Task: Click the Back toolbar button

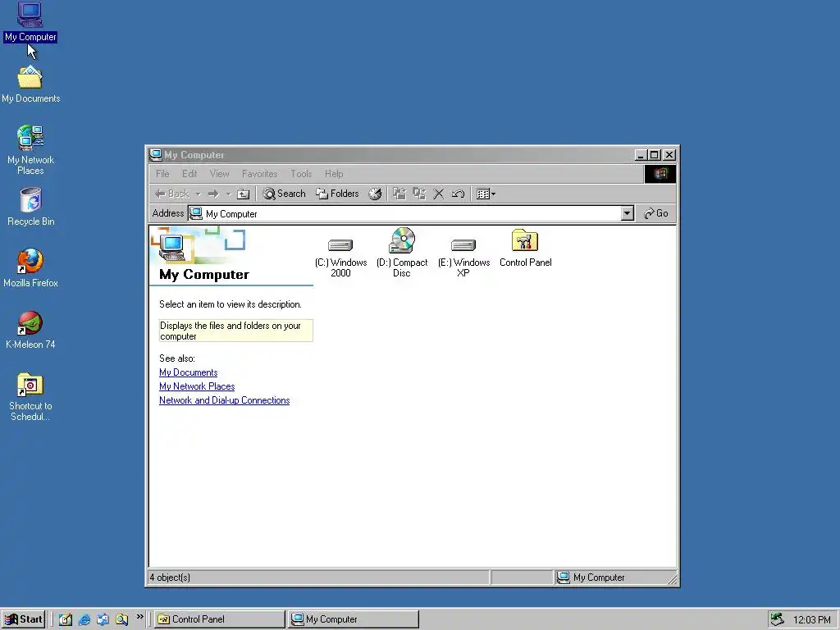Action: pyautogui.click(x=172, y=194)
